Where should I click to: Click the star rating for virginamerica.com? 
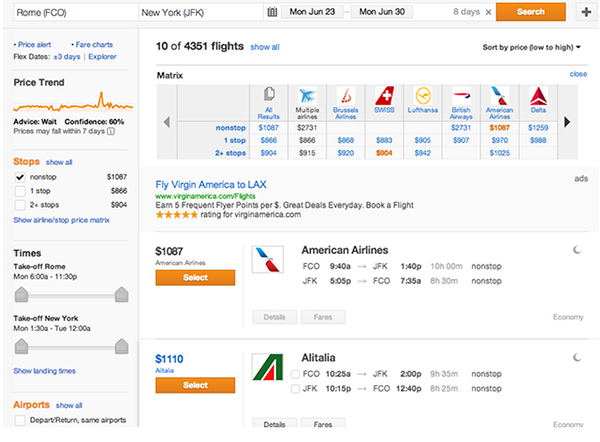tap(176, 215)
